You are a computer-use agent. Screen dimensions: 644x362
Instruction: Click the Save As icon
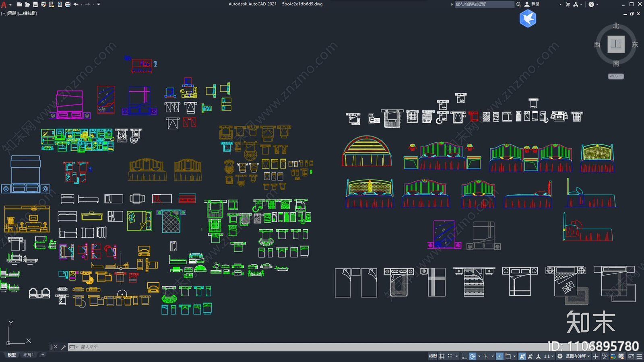[43, 4]
